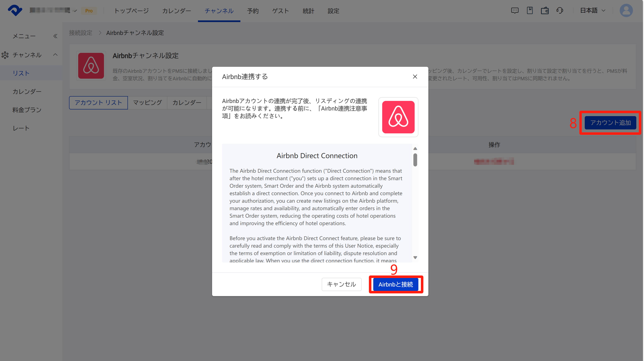Select the チャンネル top menu
This screenshot has width=644, height=361.
[x=219, y=11]
